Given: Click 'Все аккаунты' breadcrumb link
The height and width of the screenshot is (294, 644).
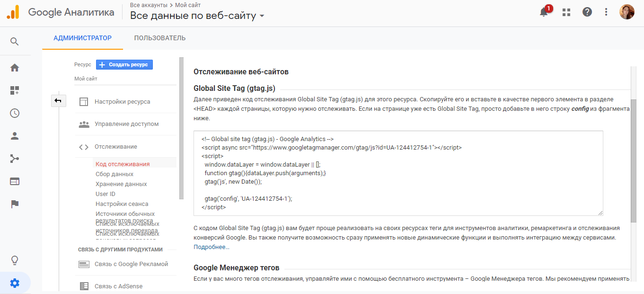Looking at the screenshot, I should point(149,5).
